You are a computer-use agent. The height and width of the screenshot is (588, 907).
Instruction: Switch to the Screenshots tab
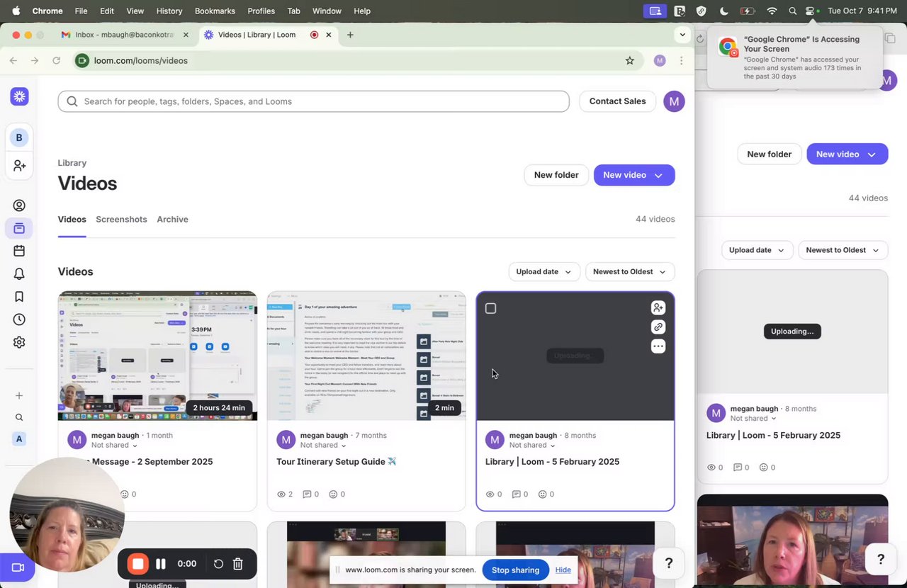(121, 220)
